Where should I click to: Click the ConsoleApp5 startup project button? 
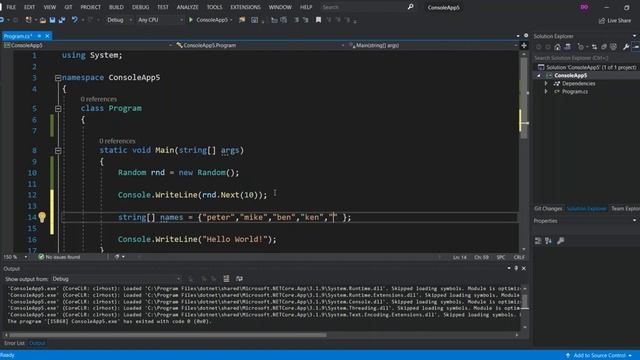pos(210,20)
